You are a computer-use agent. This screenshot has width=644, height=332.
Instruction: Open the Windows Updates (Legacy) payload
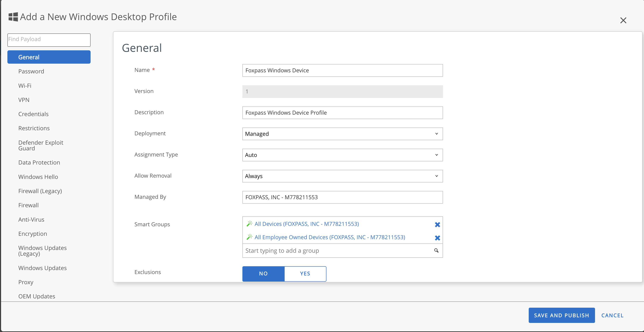(42, 251)
